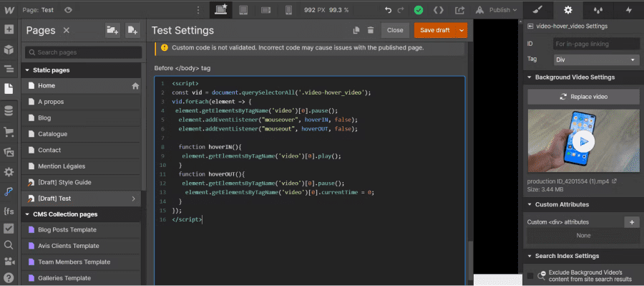Viewport: 644px width, 286px height.
Task: Open the Element Settings gear tab
Action: pos(568,10)
